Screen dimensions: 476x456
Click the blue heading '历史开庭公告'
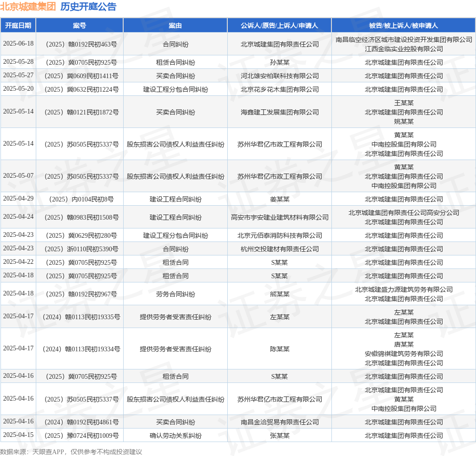point(88,7)
